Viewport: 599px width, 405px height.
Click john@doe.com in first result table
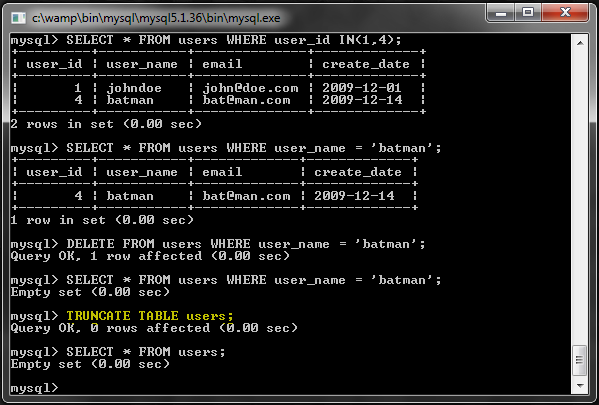[250, 88]
